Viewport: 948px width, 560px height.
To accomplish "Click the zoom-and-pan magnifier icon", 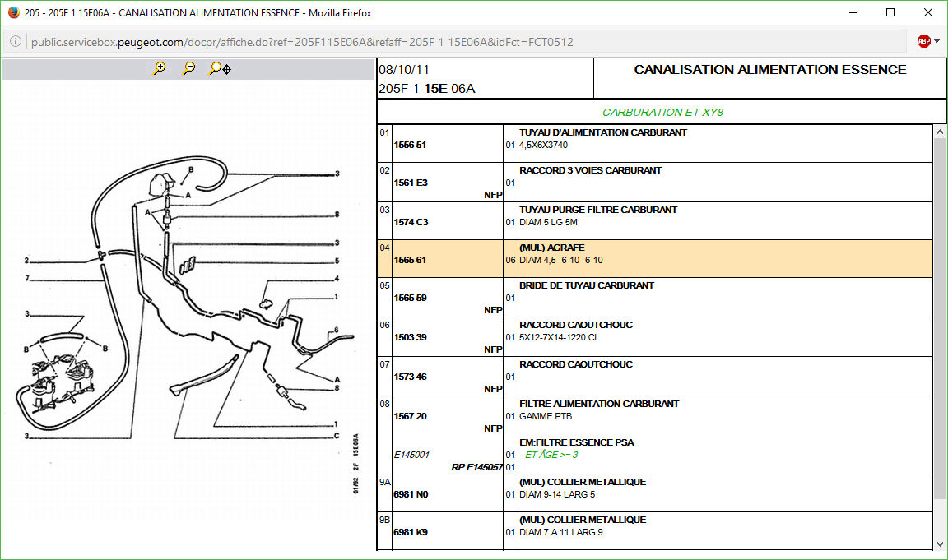I will (x=220, y=69).
